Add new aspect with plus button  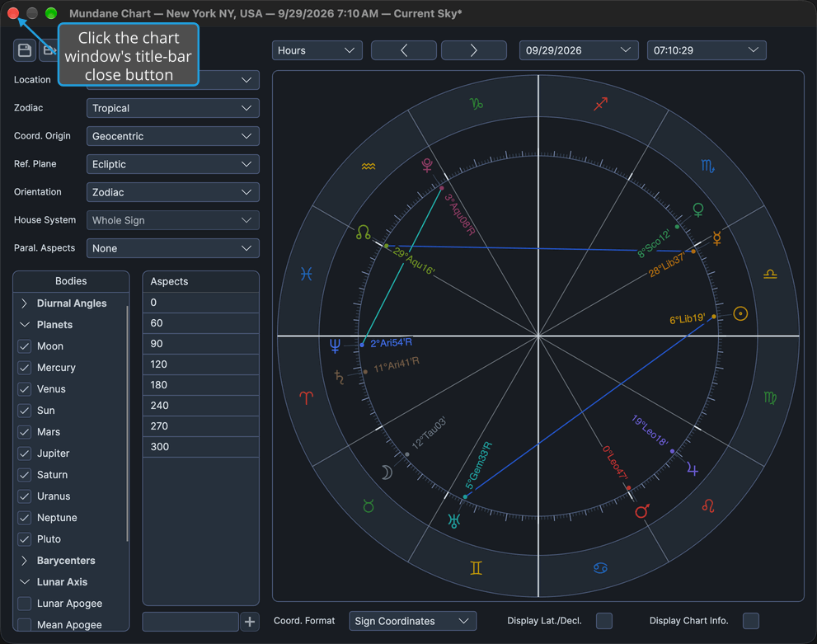click(250, 621)
